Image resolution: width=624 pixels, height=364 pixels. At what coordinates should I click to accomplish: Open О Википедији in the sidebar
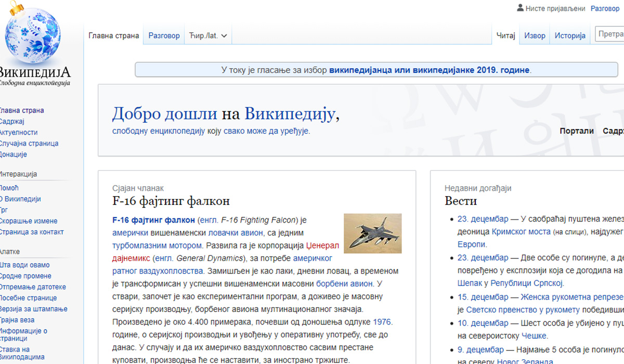[x=19, y=199]
